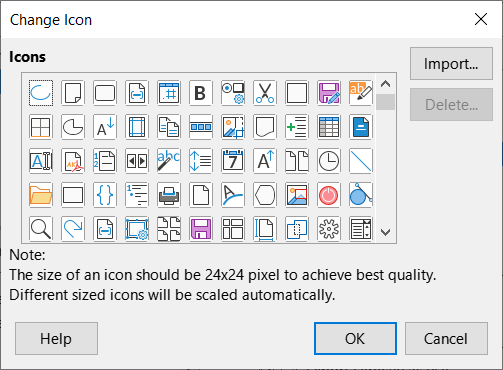This screenshot has height=370, width=503.
Task: Choose the form controls icon with small gear
Action: (233, 93)
